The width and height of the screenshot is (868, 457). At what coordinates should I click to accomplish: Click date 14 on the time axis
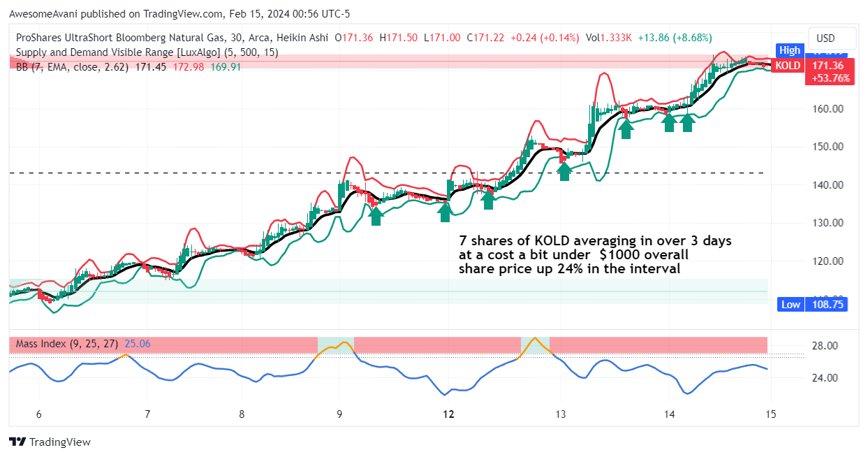(669, 414)
